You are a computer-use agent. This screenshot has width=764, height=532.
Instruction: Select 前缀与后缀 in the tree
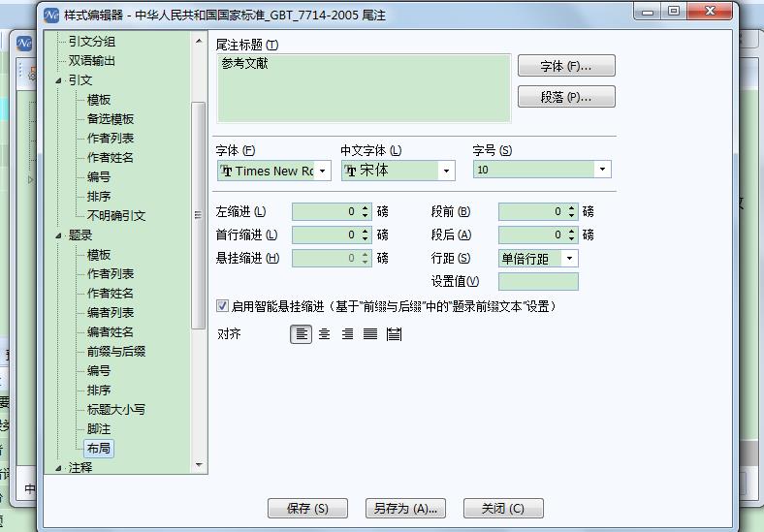coord(116,352)
